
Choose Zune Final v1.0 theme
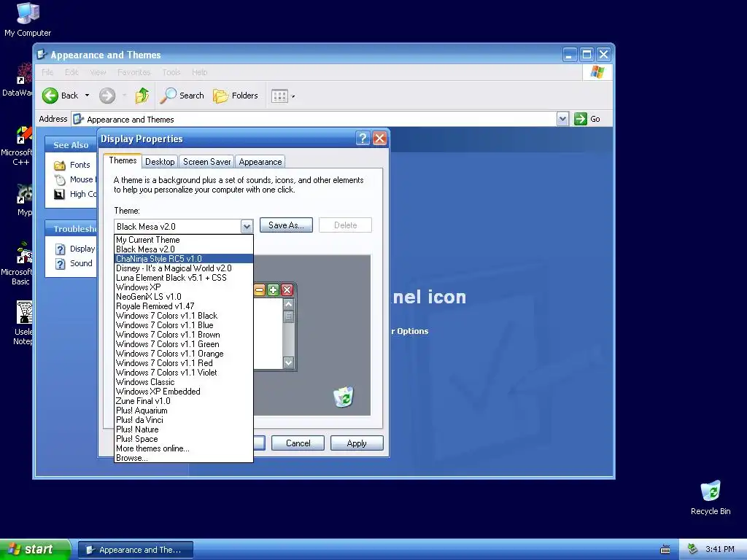(x=184, y=401)
